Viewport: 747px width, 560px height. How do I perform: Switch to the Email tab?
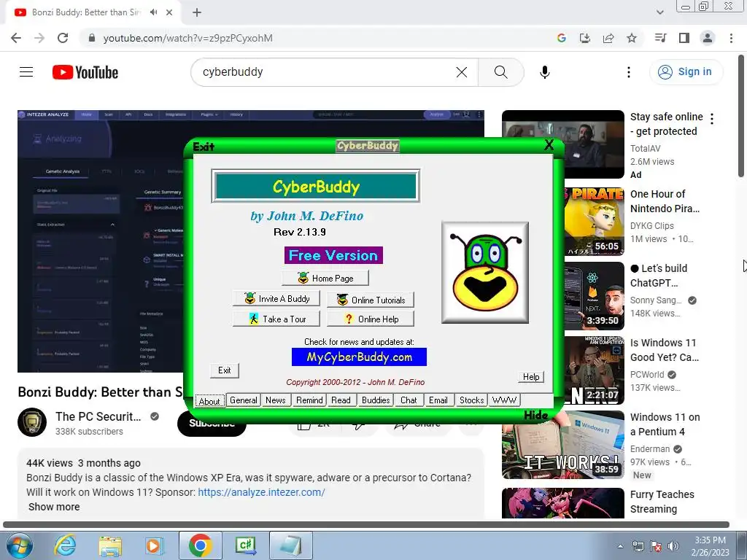click(x=438, y=400)
